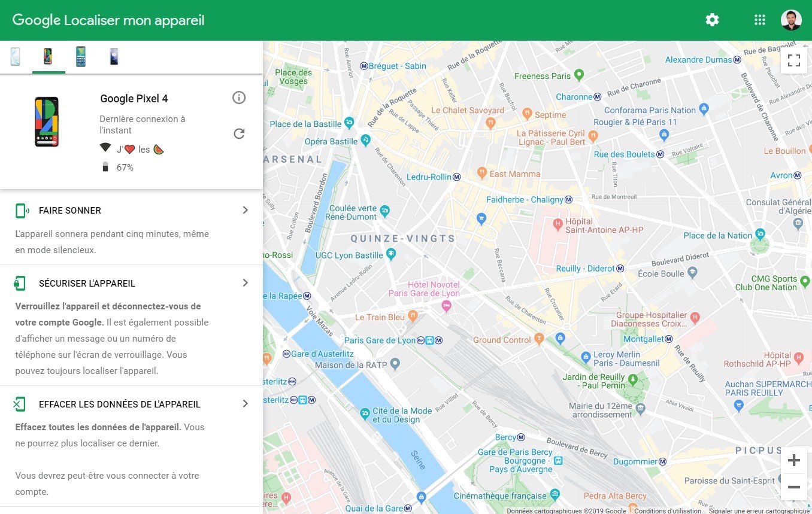Click Hôtel Novotel hotel marker

(x=446, y=306)
